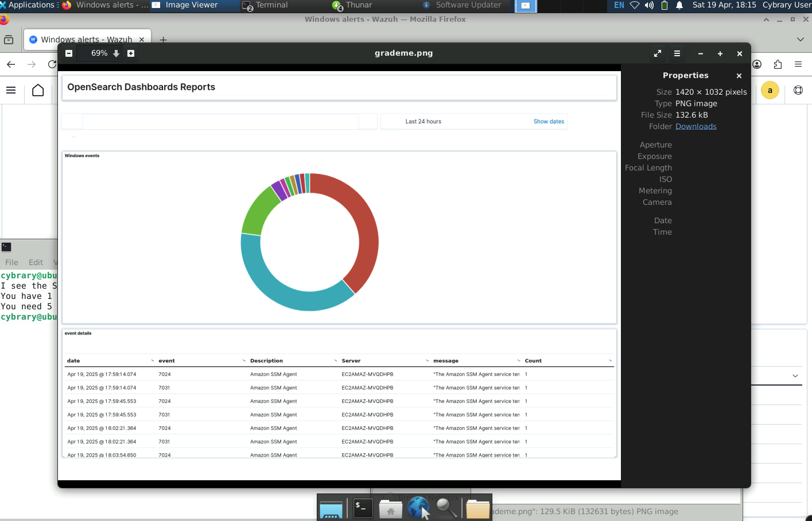Launch the terminal from the dock

[363, 508]
